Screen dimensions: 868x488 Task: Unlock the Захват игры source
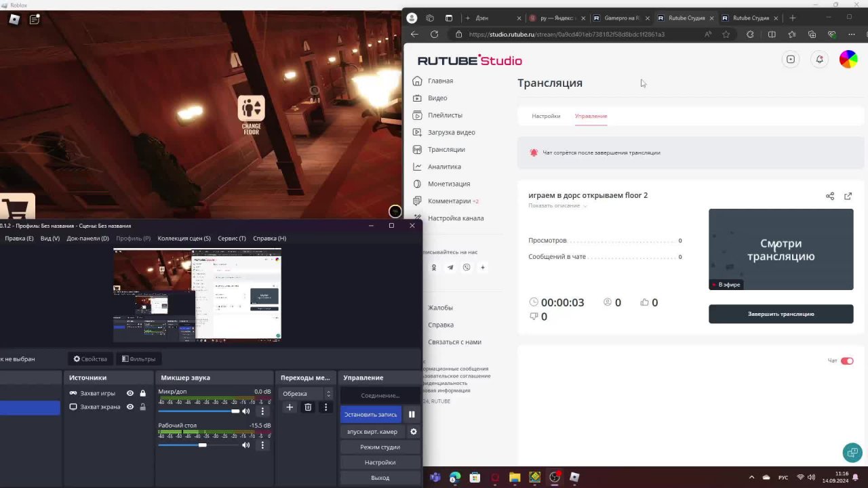(x=142, y=393)
